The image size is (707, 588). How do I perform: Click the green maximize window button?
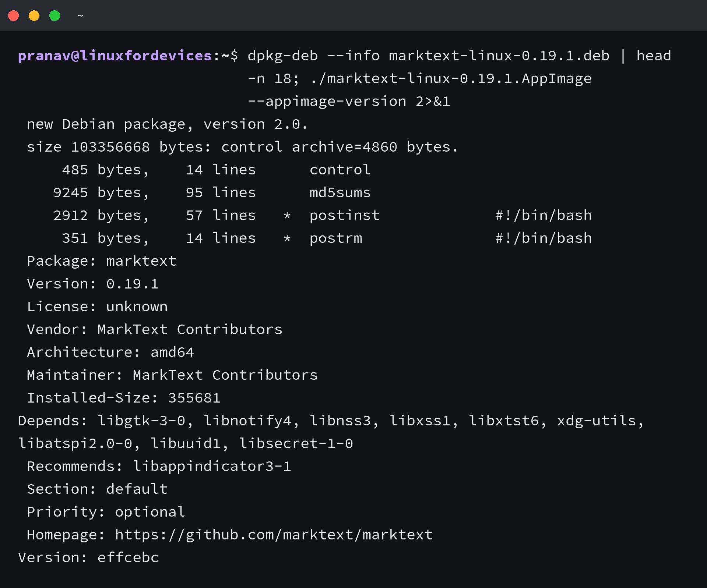pos(55,16)
